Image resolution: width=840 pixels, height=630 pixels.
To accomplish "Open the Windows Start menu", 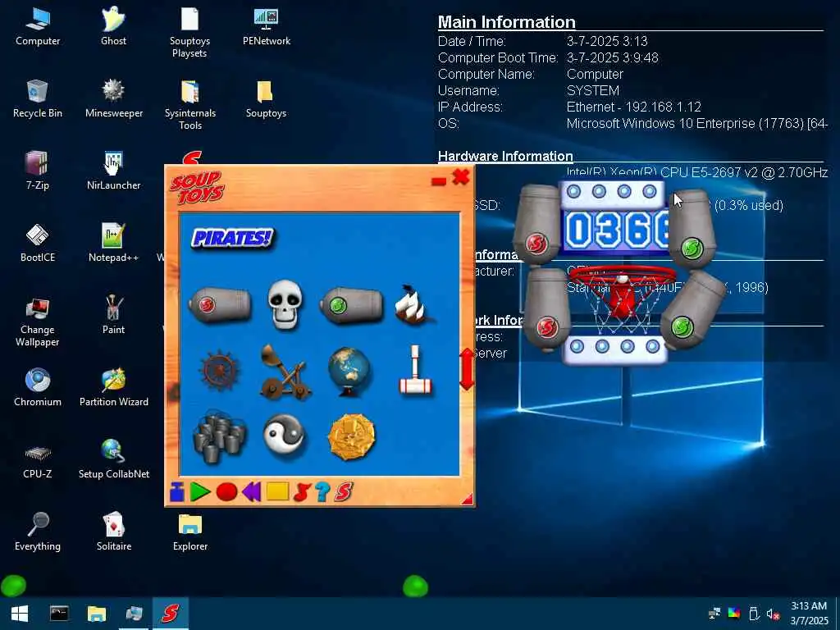I will [20, 614].
